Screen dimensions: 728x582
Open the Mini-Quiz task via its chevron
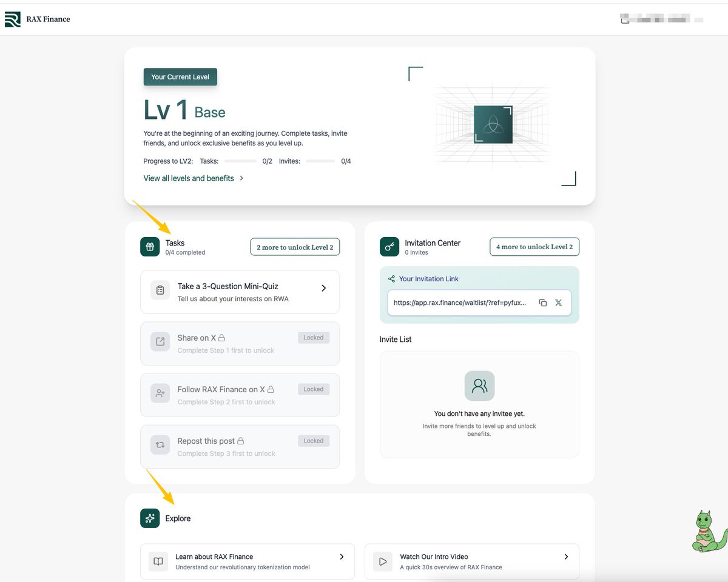point(323,289)
